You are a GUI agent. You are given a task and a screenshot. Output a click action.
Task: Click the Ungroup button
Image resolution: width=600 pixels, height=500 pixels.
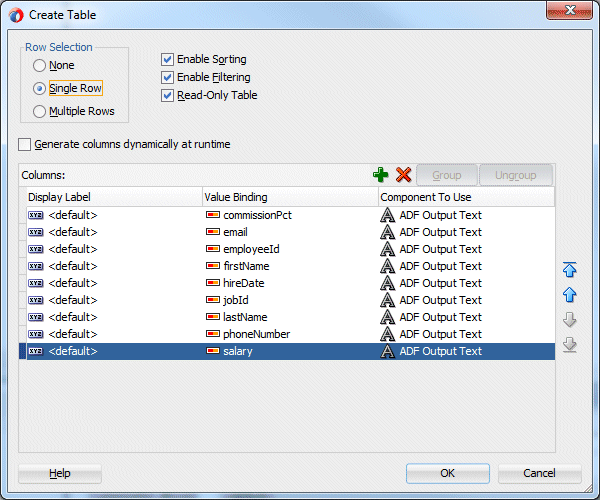[x=515, y=175]
